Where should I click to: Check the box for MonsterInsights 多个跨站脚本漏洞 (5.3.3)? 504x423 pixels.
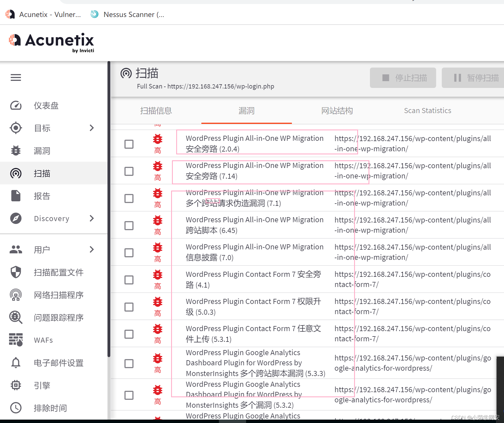(x=129, y=363)
